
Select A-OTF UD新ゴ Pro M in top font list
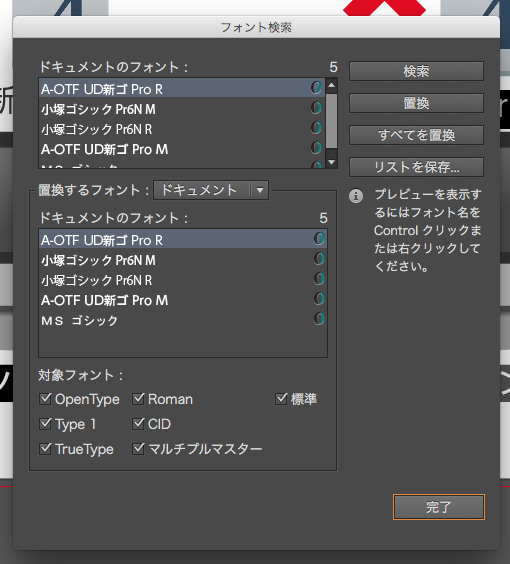[x=182, y=149]
